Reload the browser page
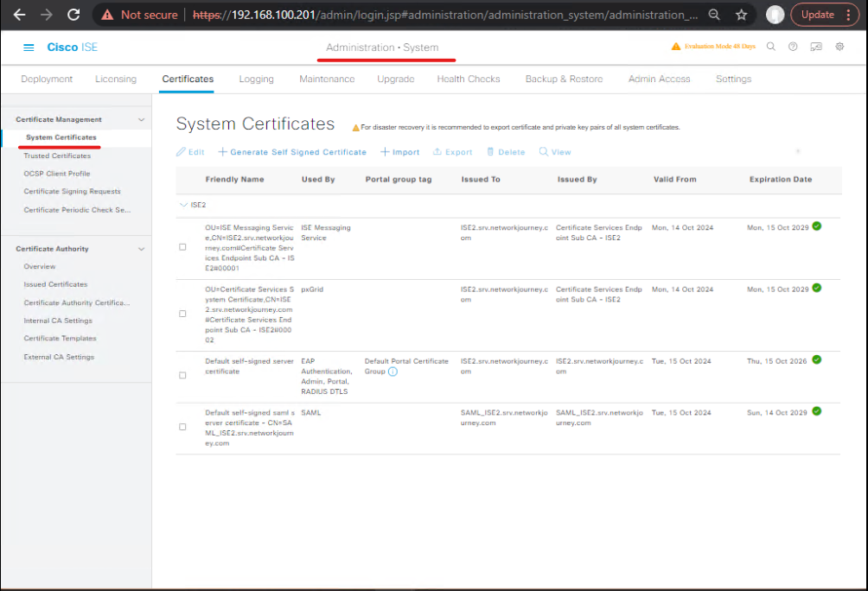 pyautogui.click(x=73, y=15)
